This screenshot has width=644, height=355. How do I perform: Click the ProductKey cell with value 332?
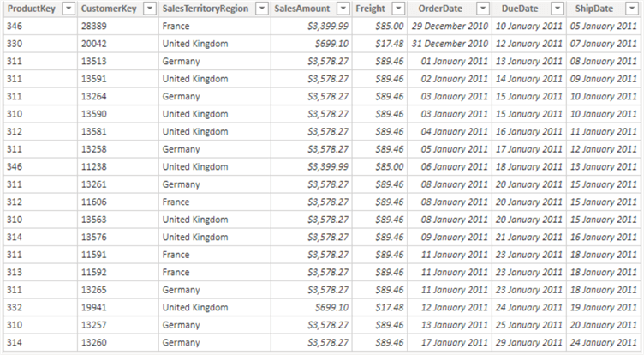pyautogui.click(x=15, y=307)
